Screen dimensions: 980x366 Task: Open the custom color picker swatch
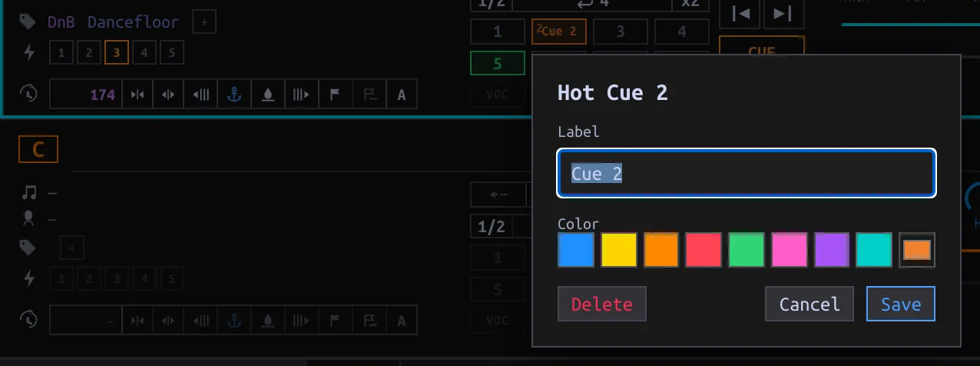[x=917, y=250]
